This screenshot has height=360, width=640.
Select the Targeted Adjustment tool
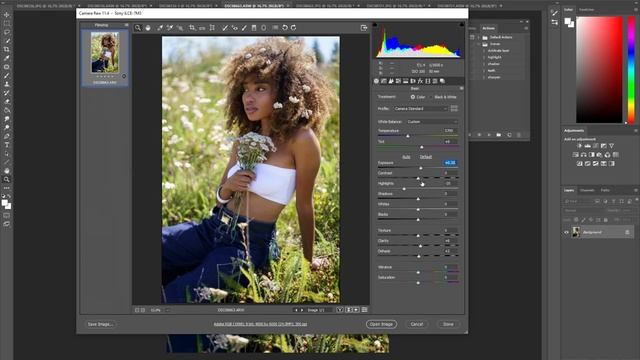180,28
